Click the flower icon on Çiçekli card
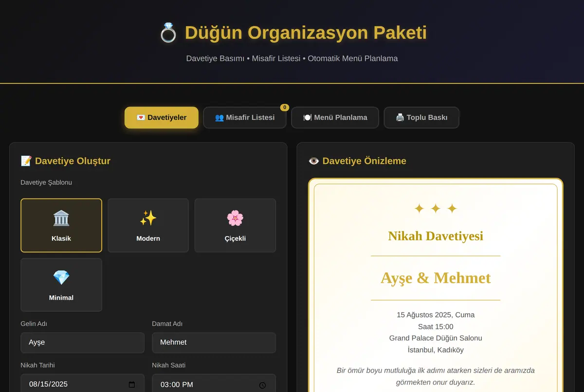Image resolution: width=584 pixels, height=392 pixels. point(235,218)
